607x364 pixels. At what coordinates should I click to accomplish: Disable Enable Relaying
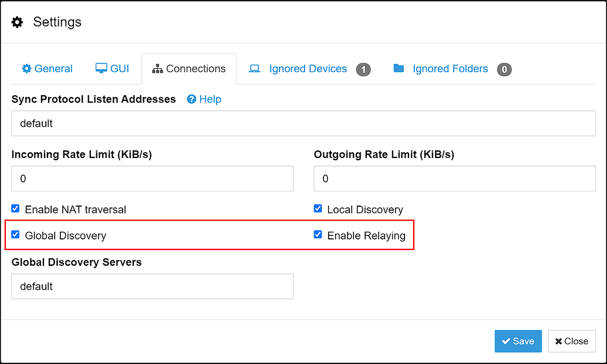click(318, 234)
